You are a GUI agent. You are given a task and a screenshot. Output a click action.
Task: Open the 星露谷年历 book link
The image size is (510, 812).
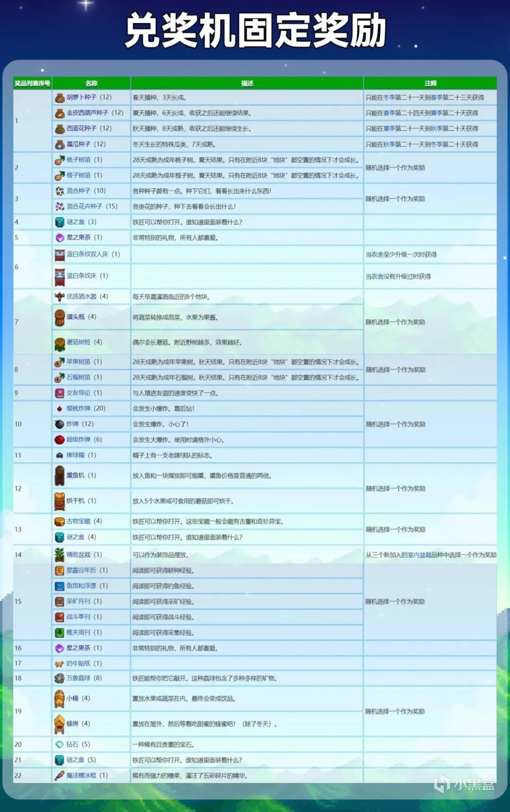point(81,570)
